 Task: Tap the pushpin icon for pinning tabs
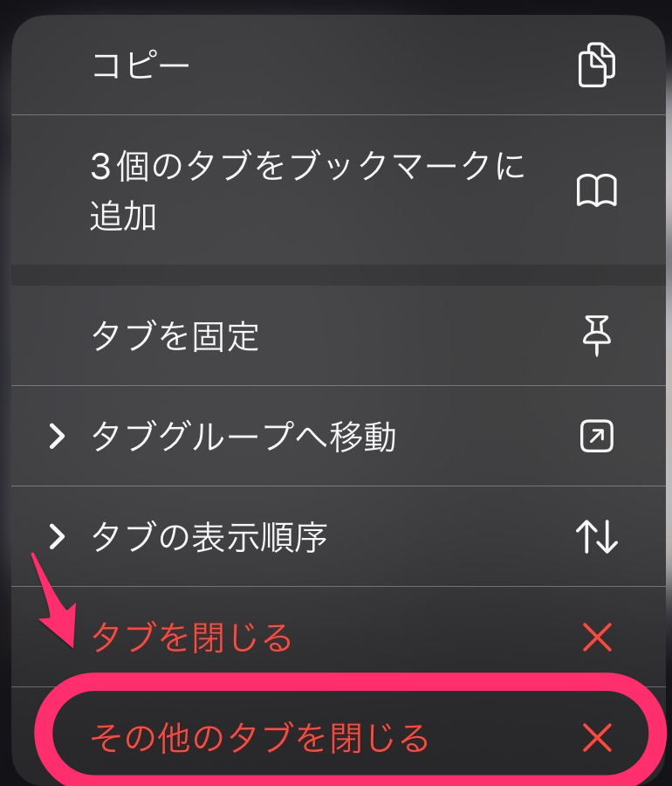tap(597, 336)
